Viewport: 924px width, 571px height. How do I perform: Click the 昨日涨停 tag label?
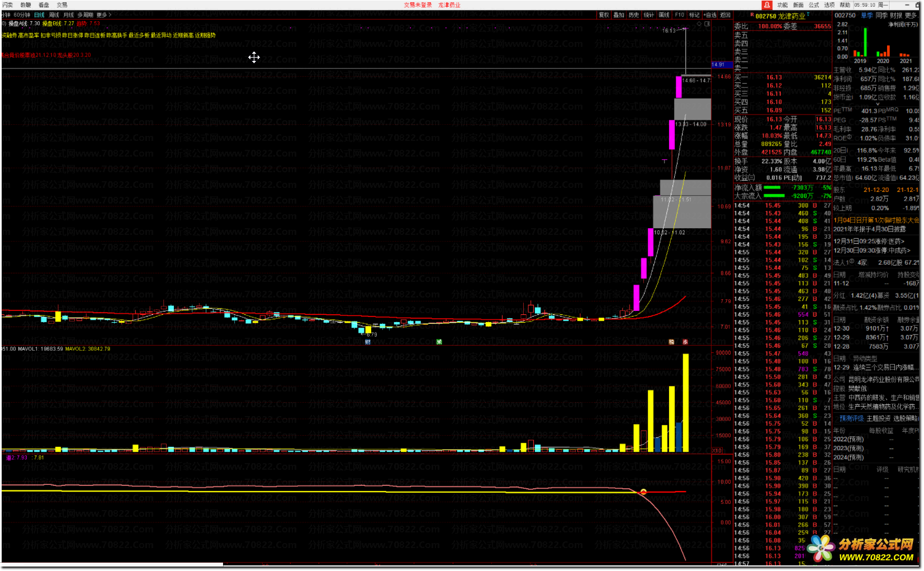tap(72, 35)
